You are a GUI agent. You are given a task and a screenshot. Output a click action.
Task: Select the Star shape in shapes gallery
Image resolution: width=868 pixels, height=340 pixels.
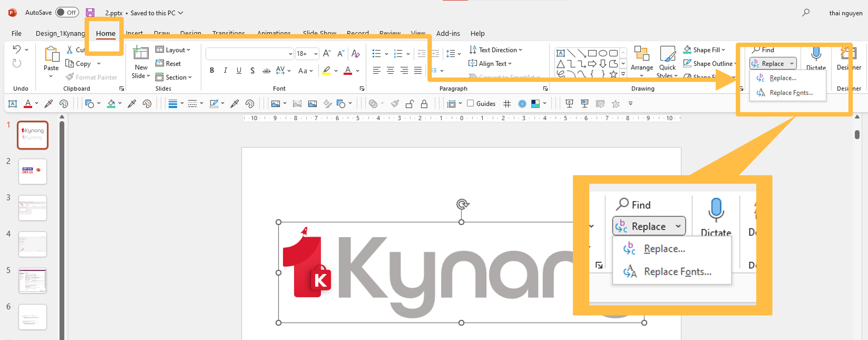point(614,74)
